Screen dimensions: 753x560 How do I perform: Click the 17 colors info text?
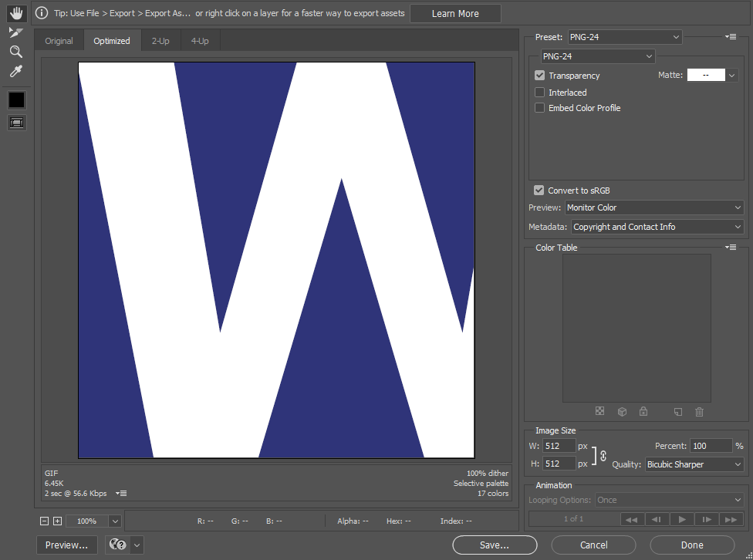click(x=493, y=493)
